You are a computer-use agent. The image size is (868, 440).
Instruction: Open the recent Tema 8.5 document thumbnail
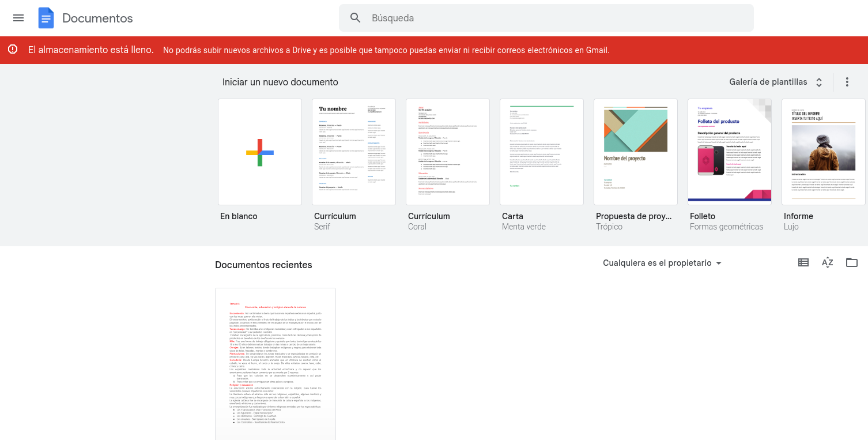point(275,364)
